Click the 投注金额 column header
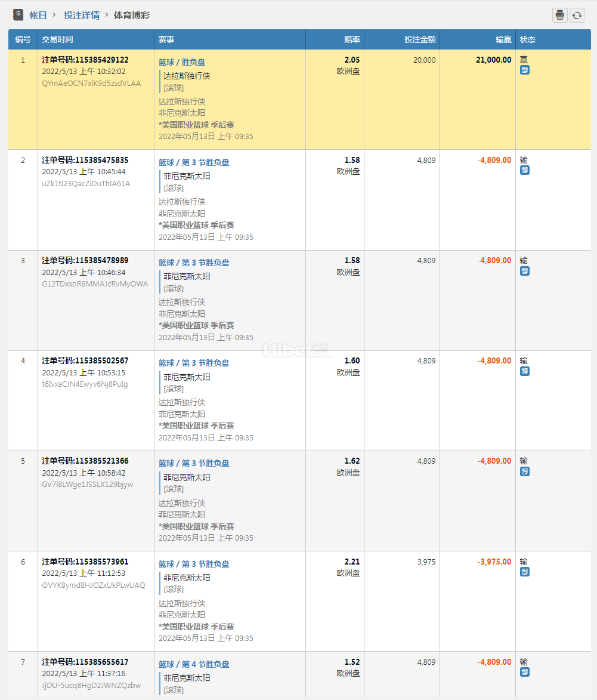 point(420,39)
